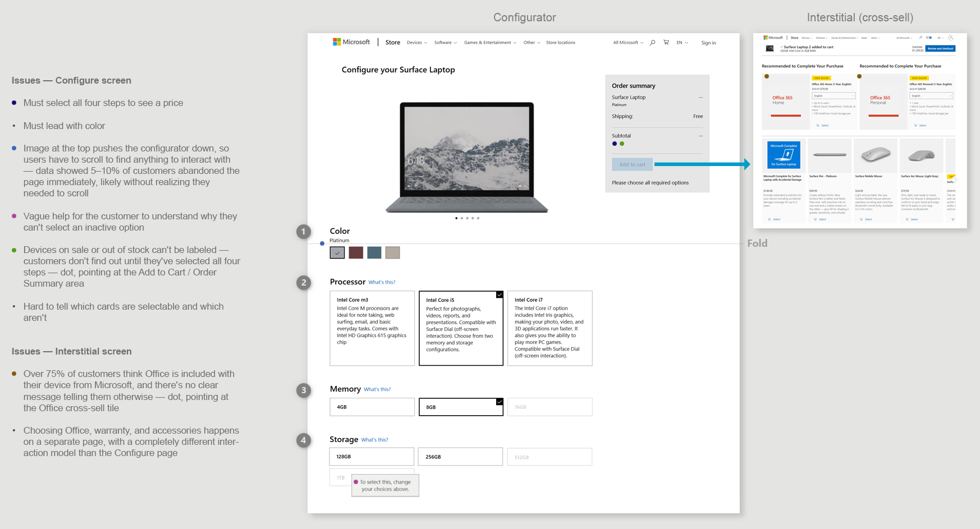980x529 pixels.
Task: Choose the Intel Core i5 processor card
Action: point(461,328)
